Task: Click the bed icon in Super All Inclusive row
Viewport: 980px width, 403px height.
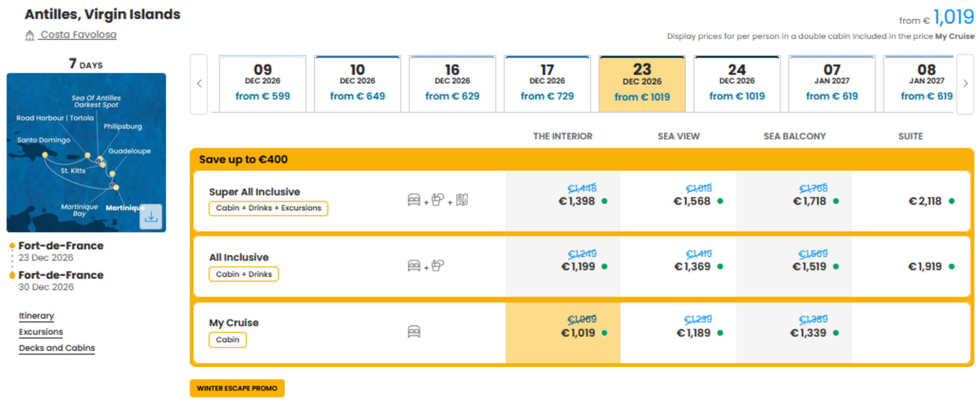Action: [x=414, y=200]
